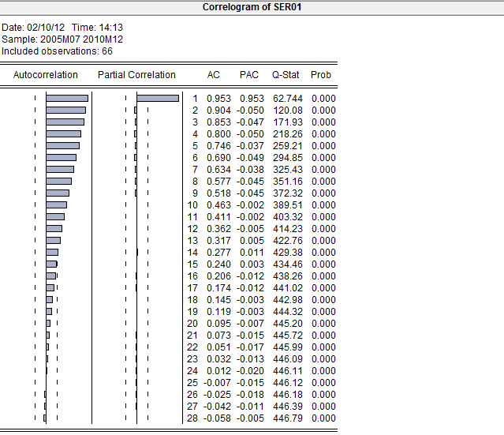Select the Q-Stat value 446.79
Screen dimensions: 504x435
tap(287, 418)
